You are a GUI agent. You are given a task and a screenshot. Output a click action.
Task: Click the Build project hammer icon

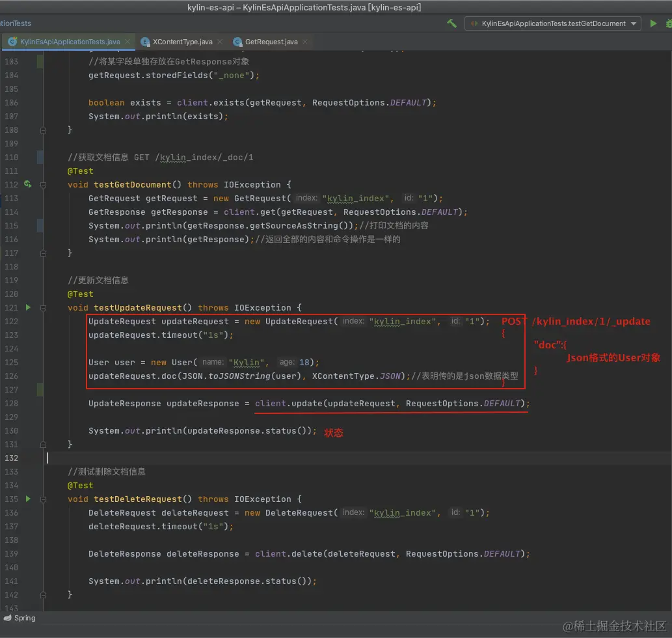tap(451, 23)
